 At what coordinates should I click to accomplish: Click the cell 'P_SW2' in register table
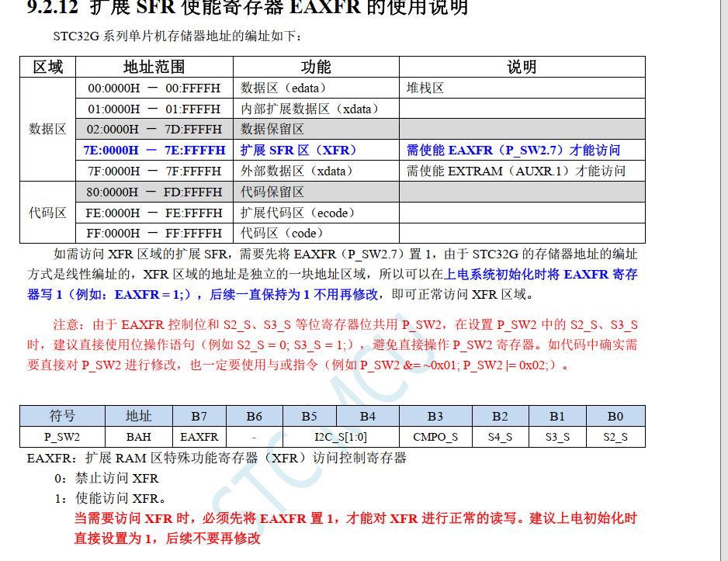point(62,437)
